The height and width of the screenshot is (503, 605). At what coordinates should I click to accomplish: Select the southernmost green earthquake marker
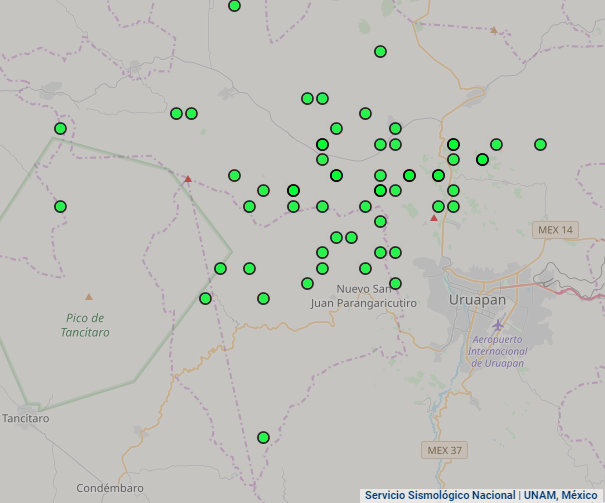pyautogui.click(x=263, y=437)
